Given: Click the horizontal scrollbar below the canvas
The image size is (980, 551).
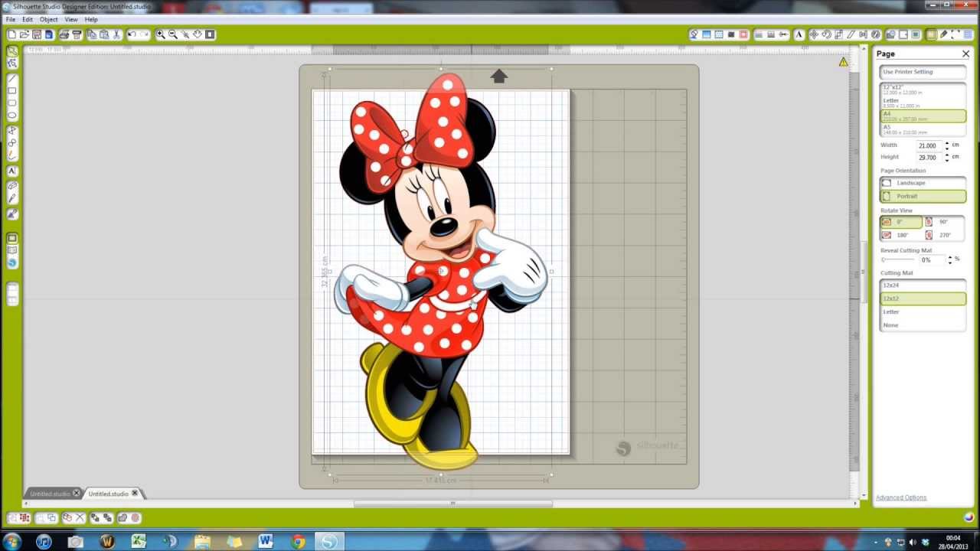Looking at the screenshot, I should [x=452, y=504].
